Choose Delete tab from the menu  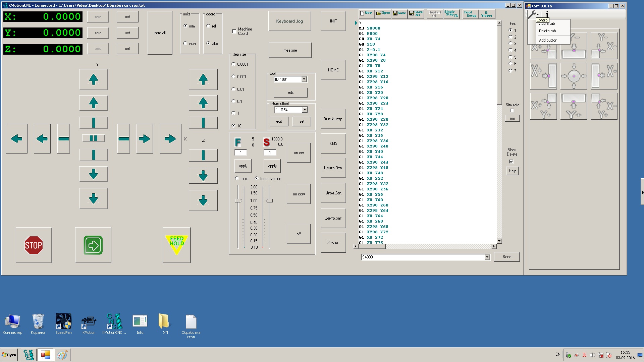pos(547,31)
